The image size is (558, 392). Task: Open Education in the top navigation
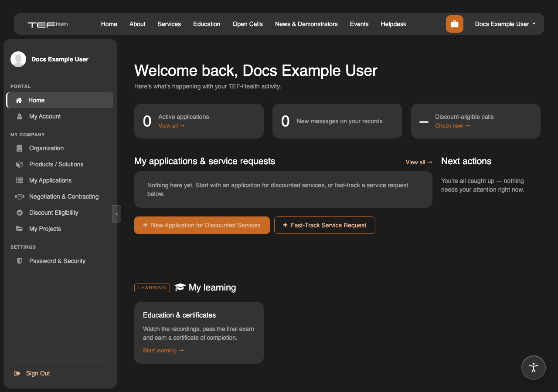(207, 24)
